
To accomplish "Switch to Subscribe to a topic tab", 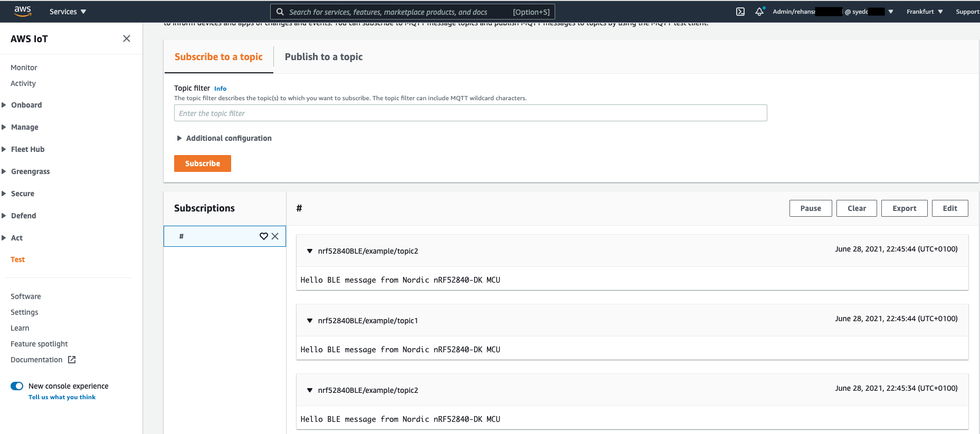I will (x=218, y=57).
